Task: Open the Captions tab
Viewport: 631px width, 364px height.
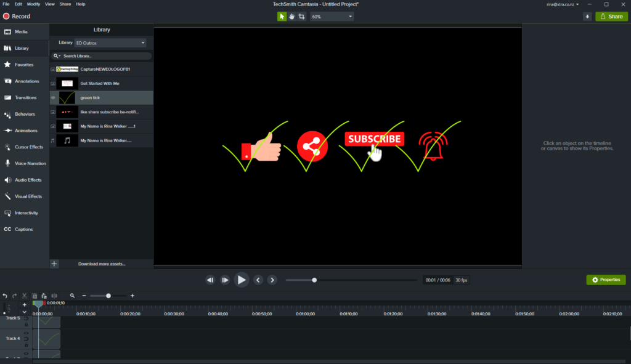Action: point(24,230)
